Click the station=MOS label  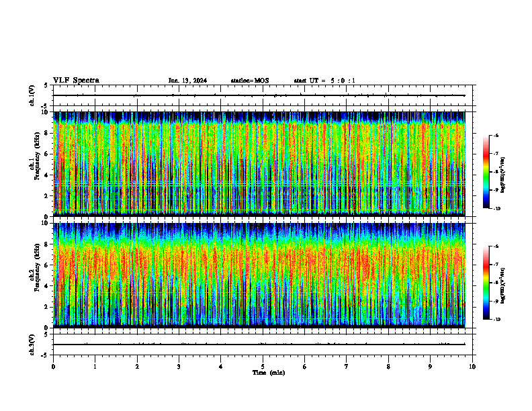pos(250,81)
